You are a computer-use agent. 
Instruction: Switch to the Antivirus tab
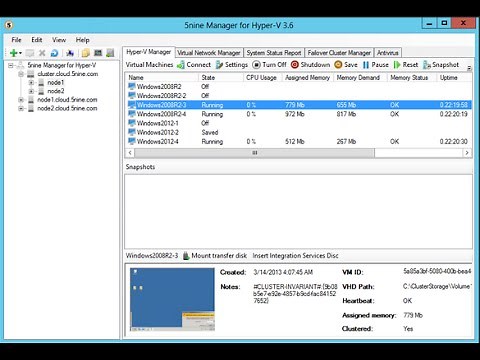click(388, 53)
